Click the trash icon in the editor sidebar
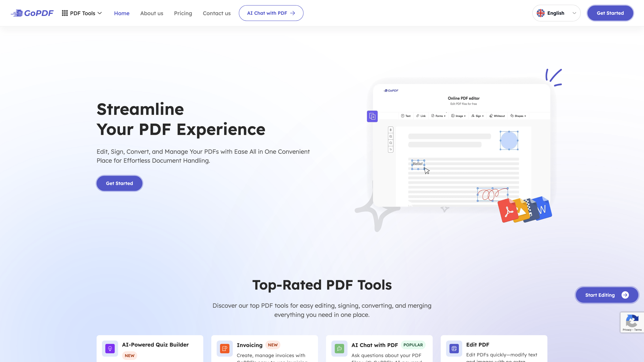 coord(391,130)
